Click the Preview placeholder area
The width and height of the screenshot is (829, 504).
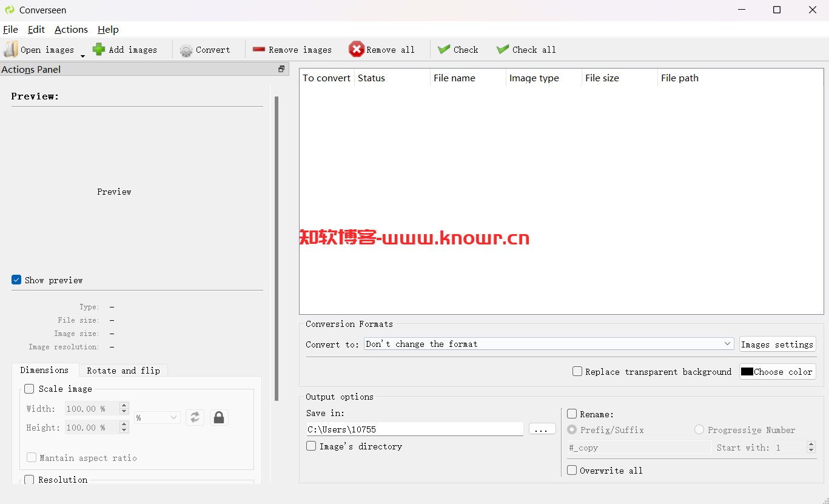point(114,192)
